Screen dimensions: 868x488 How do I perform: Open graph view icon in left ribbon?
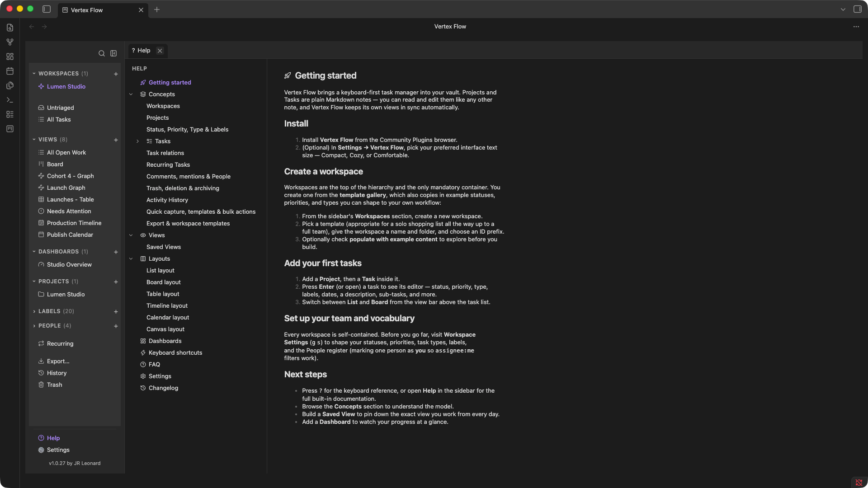tap(10, 42)
